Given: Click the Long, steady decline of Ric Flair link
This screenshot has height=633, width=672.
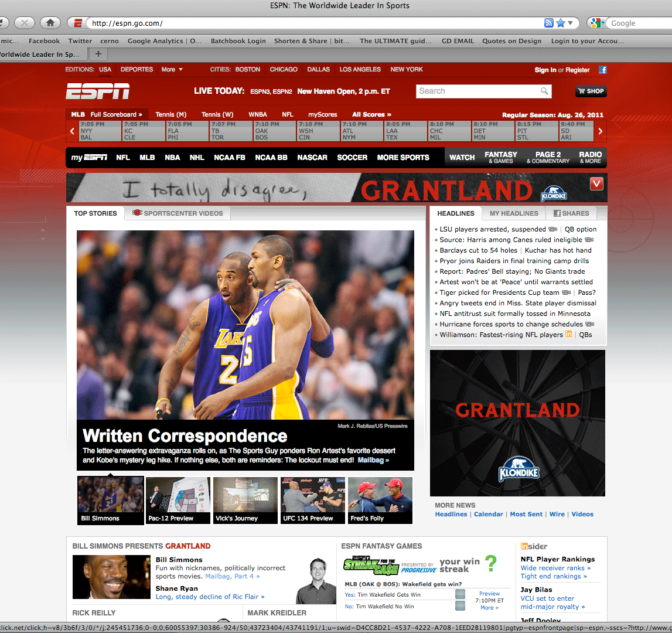Looking at the screenshot, I should pos(210,597).
